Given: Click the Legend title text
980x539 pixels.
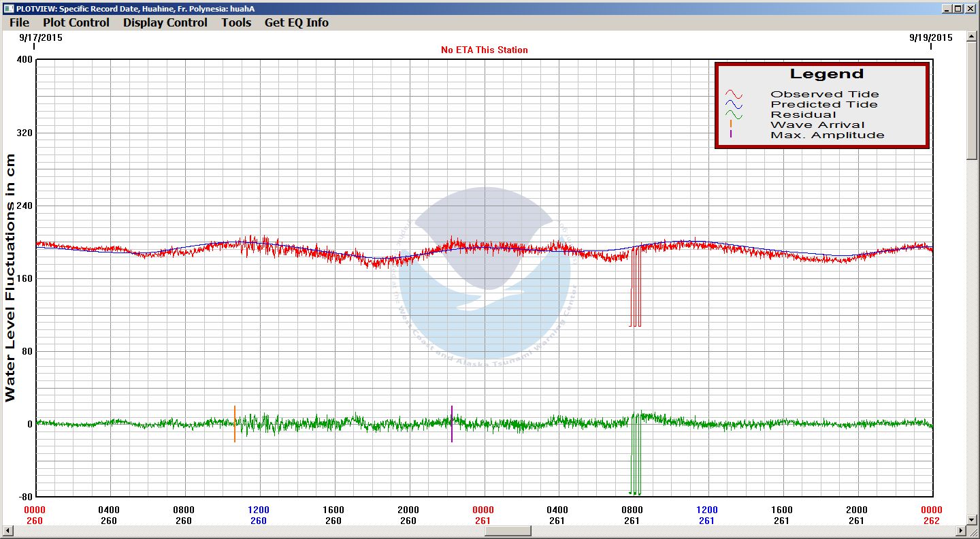Looking at the screenshot, I should [826, 74].
